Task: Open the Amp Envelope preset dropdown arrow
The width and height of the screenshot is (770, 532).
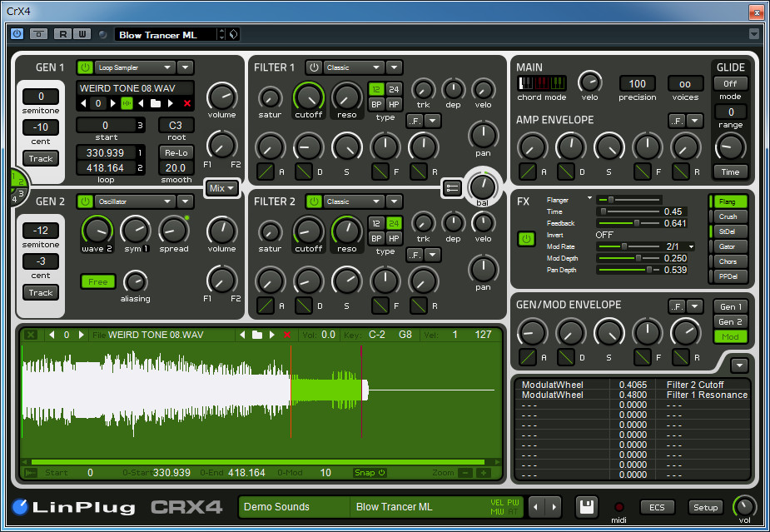Action: click(x=695, y=121)
